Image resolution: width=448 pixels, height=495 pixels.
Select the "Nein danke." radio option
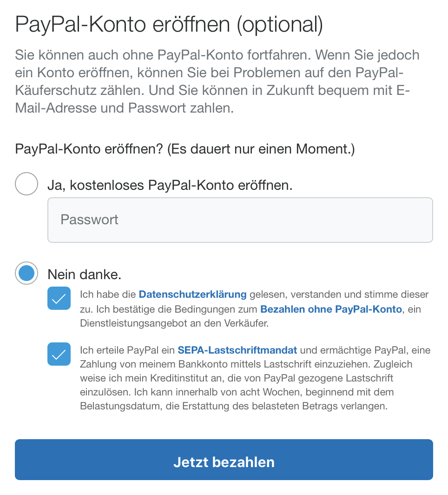[x=26, y=274]
